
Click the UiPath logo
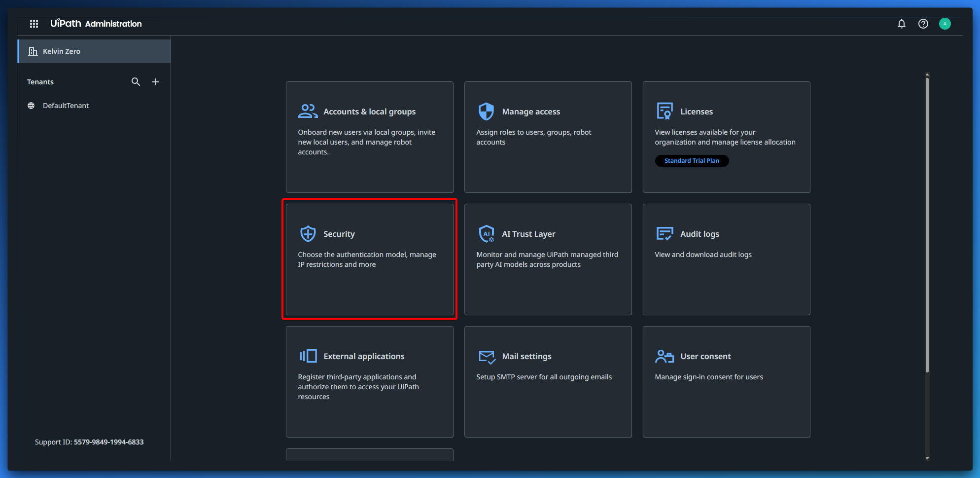(66, 23)
